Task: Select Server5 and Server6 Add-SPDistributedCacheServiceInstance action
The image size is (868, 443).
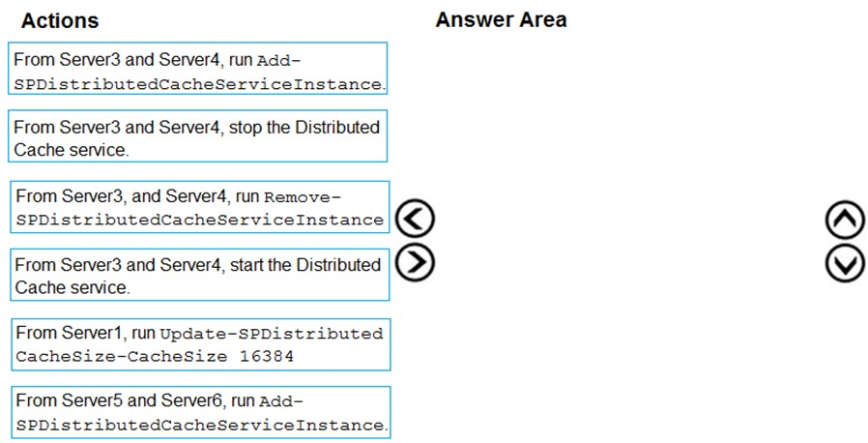Action: (200, 413)
